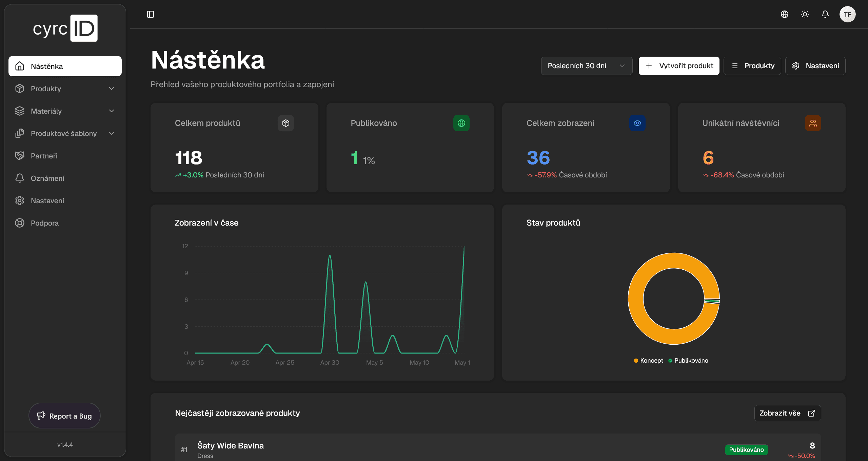
Task: Click the Produktové šablony copy icon
Action: pos(20,133)
